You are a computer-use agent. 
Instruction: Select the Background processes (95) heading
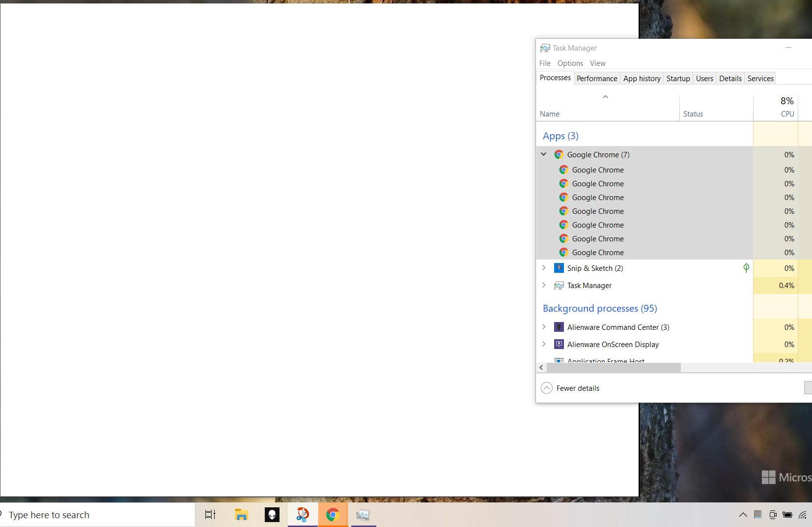coord(600,308)
